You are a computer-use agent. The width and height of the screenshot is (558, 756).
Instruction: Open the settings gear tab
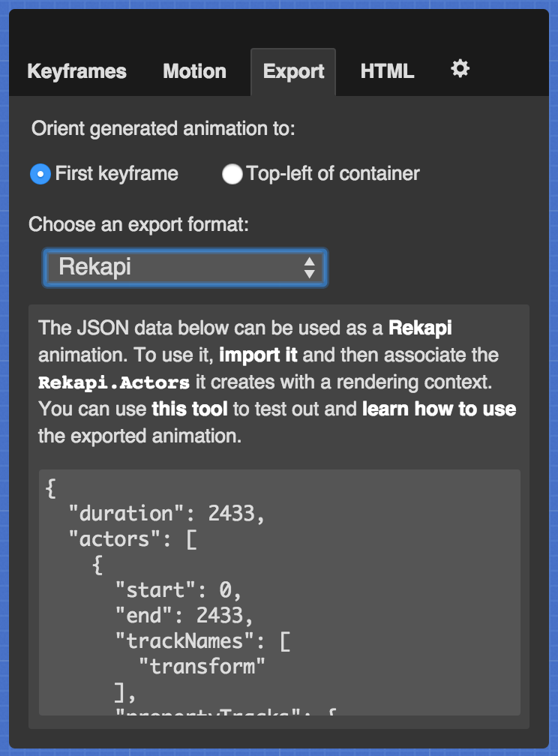coord(460,70)
